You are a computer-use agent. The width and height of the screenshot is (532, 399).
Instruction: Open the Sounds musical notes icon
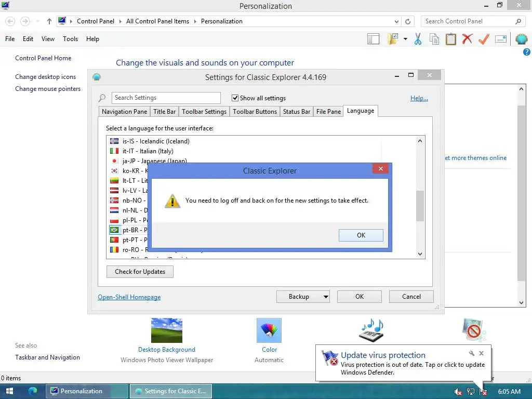tap(371, 330)
